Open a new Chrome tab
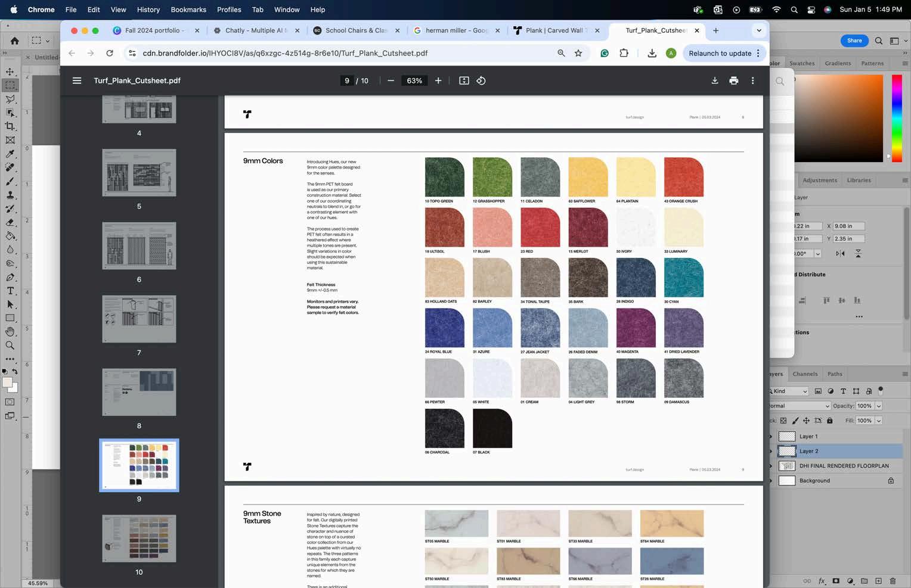This screenshot has height=588, width=911. [x=716, y=30]
